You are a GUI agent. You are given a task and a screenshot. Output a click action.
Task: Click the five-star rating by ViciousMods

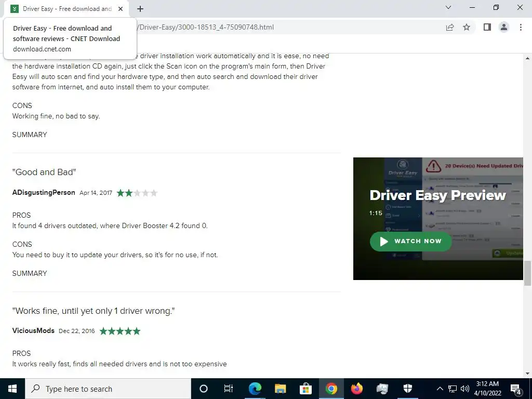point(120,331)
